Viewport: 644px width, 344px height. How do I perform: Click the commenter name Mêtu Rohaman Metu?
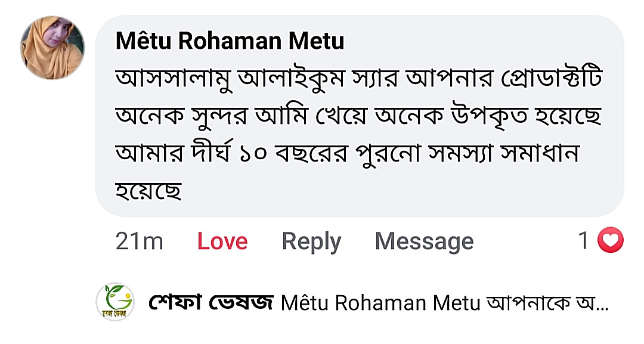pyautogui.click(x=230, y=41)
